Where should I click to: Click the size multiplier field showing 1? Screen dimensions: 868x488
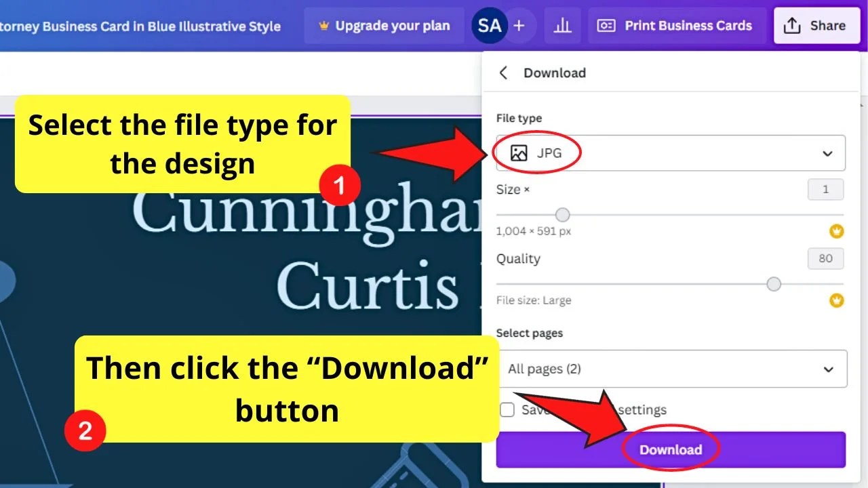[825, 189]
